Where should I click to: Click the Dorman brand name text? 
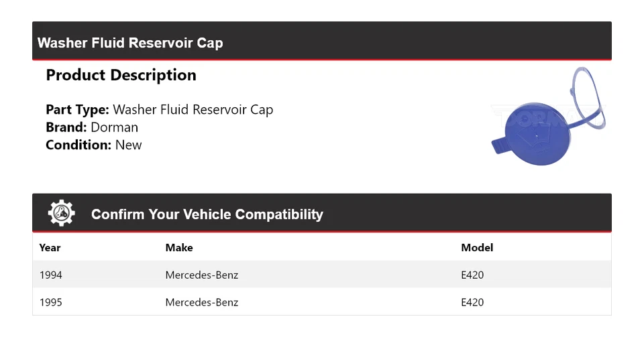tap(114, 127)
